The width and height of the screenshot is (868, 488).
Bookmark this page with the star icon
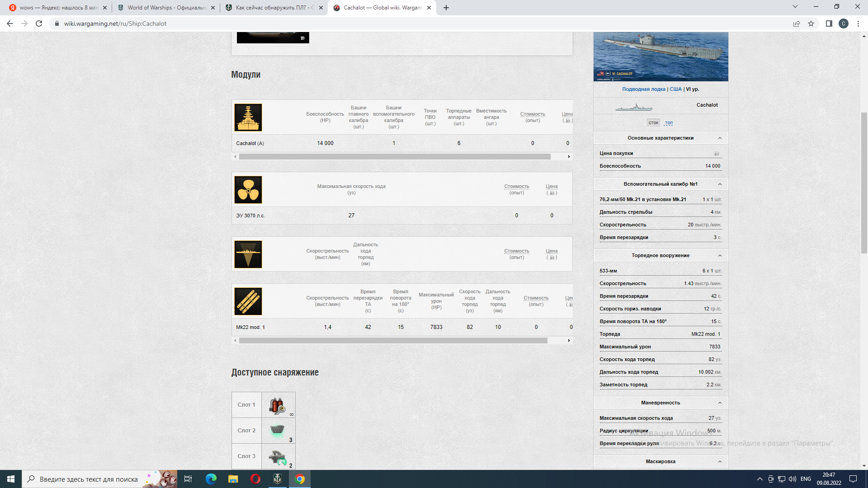click(x=811, y=23)
